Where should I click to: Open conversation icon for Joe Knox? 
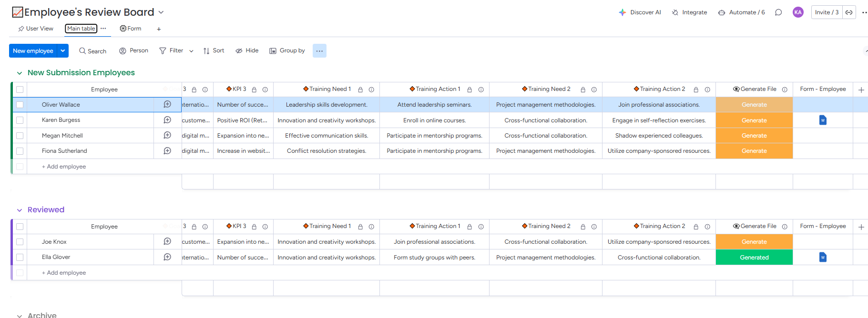(x=167, y=241)
